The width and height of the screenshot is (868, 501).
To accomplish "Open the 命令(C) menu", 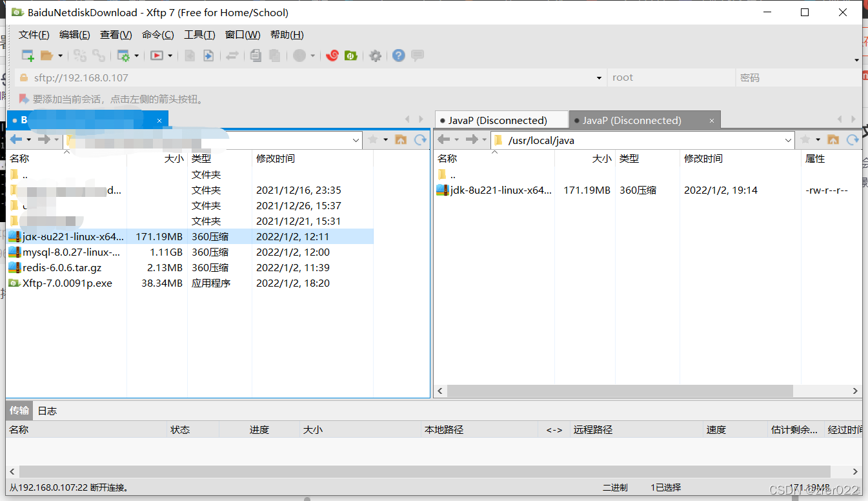I will [158, 35].
